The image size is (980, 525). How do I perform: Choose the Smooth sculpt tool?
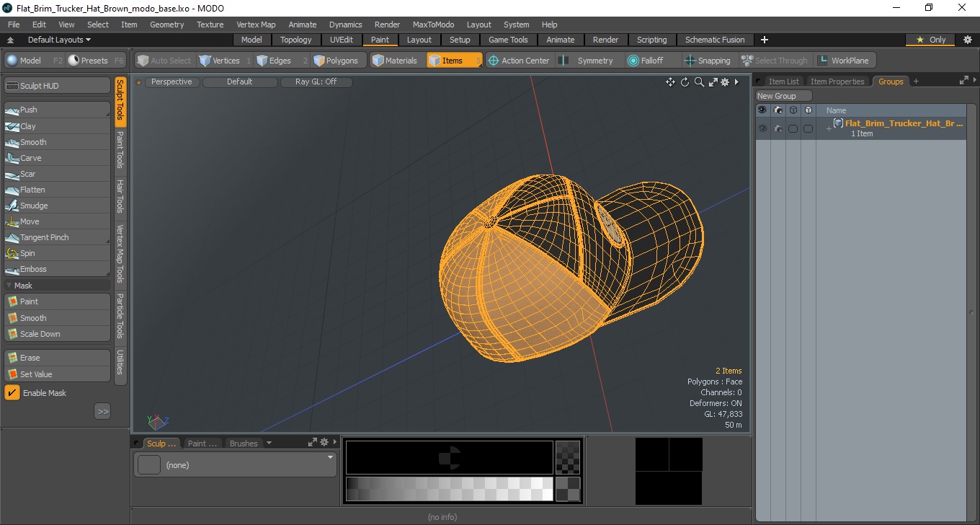tap(57, 142)
